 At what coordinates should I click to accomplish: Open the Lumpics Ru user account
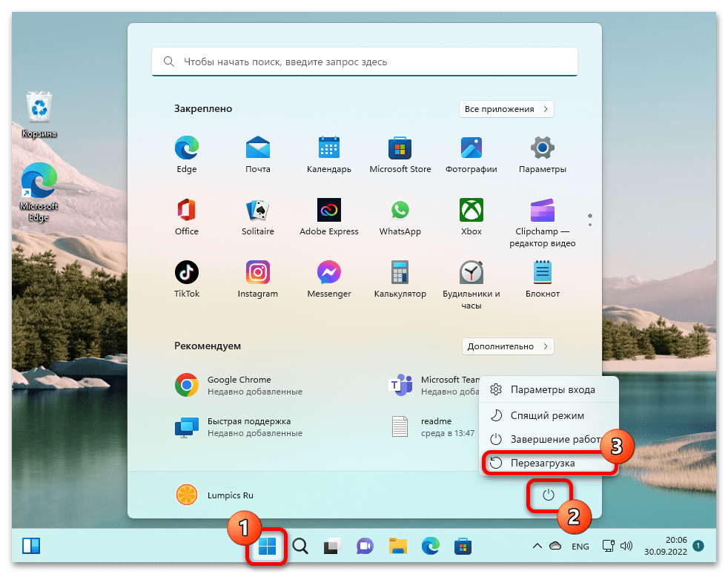click(215, 495)
